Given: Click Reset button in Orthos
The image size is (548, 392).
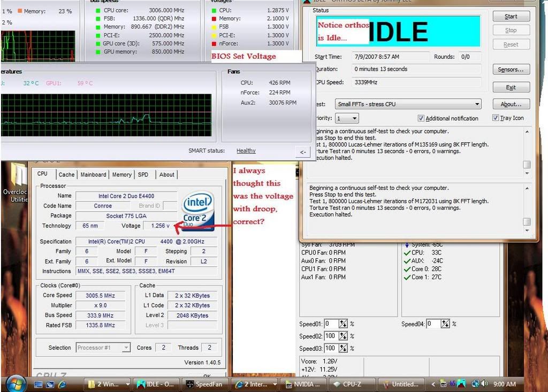Looking at the screenshot, I should tap(511, 44).
